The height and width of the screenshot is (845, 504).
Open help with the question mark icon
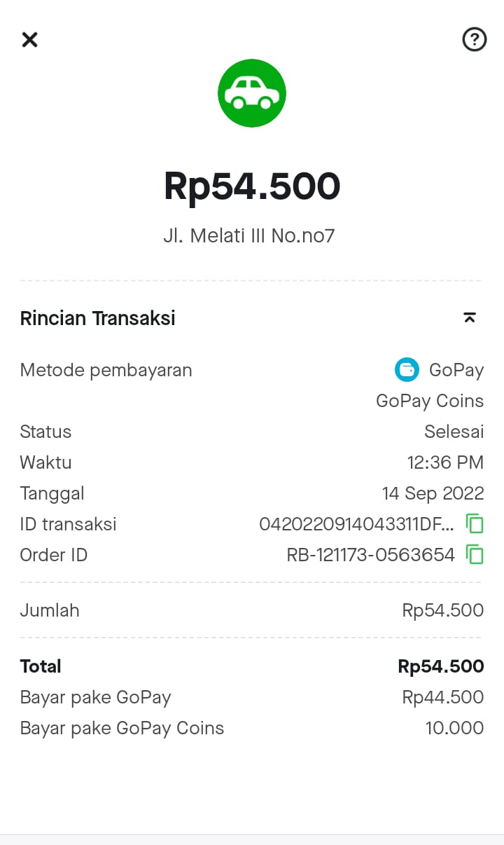pos(475,39)
